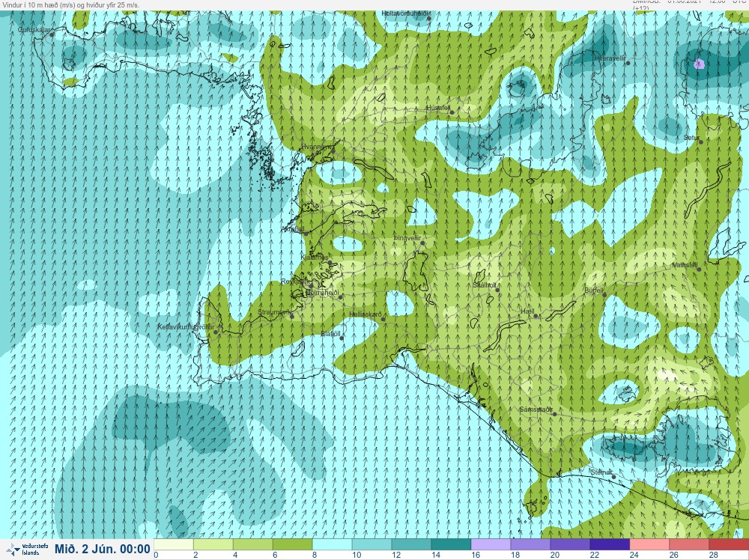Click the date label Mið. 2 Jún. 00:00
Screen dimensions: 749x560
pos(102,549)
